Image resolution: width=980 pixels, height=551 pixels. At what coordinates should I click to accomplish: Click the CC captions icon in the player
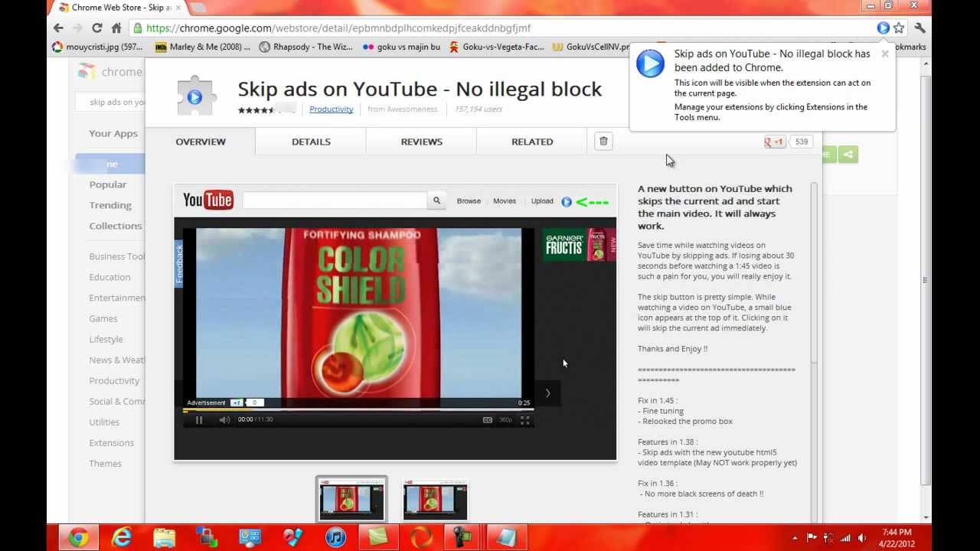(x=488, y=420)
